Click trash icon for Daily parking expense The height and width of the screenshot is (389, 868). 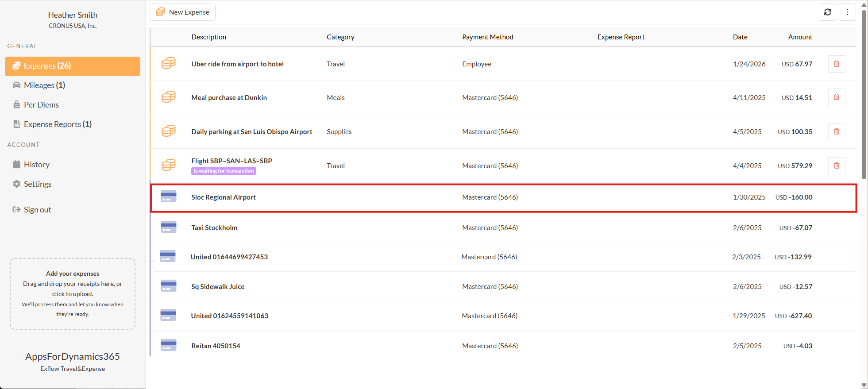point(836,132)
